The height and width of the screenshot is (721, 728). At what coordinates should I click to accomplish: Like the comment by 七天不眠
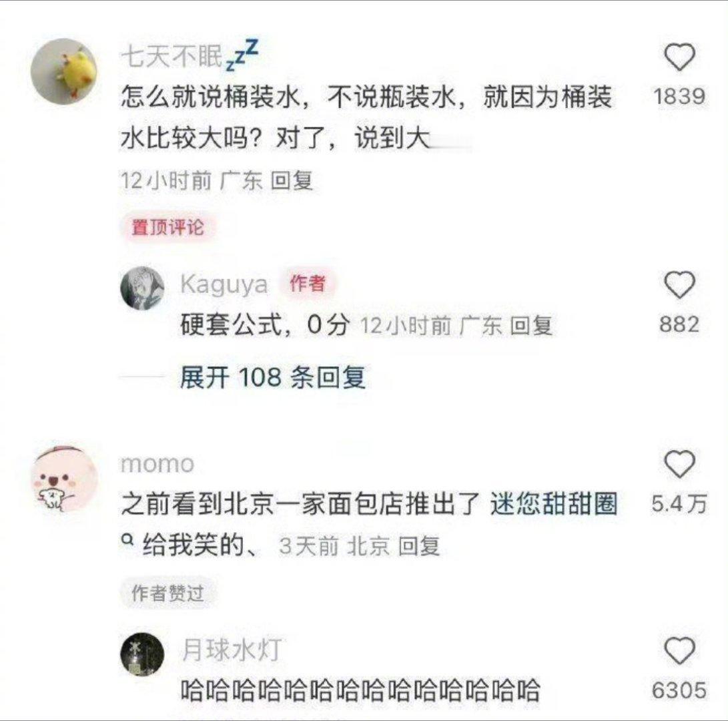[x=679, y=57]
